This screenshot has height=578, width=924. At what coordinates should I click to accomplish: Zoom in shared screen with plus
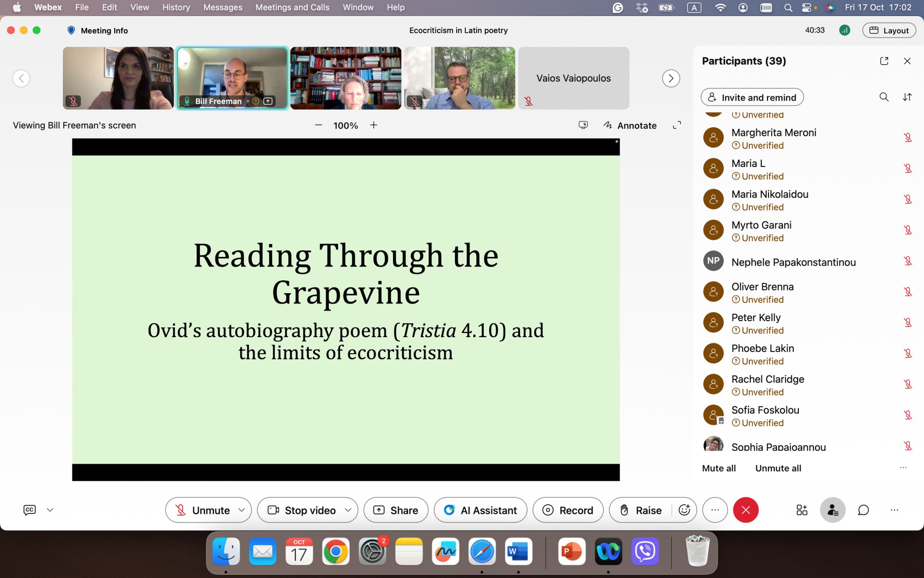[x=374, y=125]
